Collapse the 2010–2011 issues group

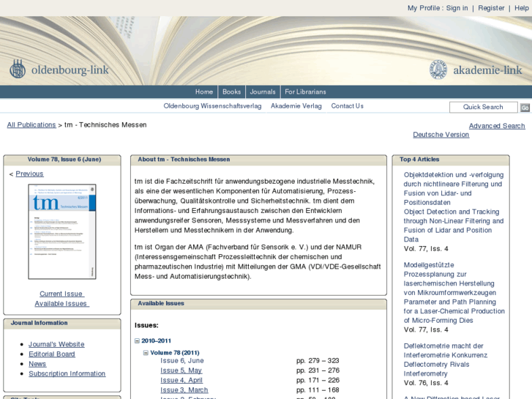pyautogui.click(x=137, y=340)
